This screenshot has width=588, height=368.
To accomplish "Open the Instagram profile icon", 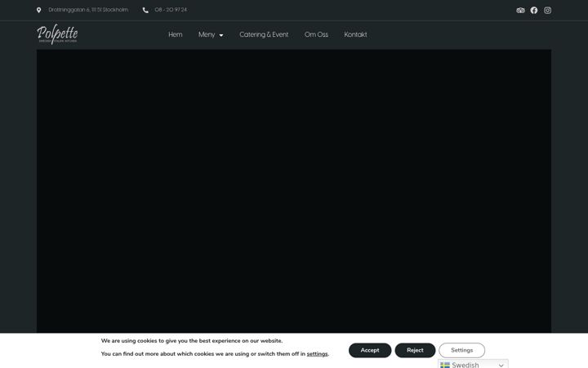I will point(547,11).
